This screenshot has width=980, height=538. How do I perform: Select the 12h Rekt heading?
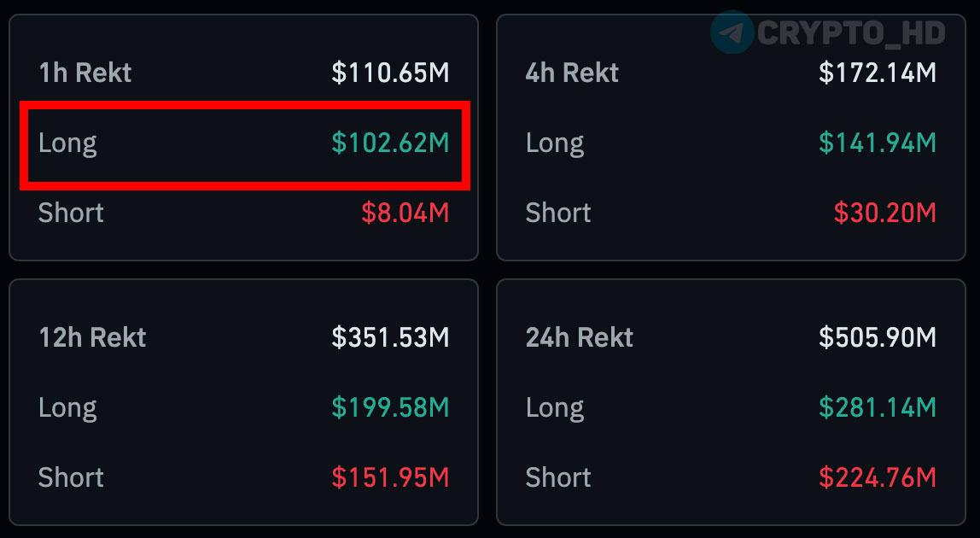(92, 337)
